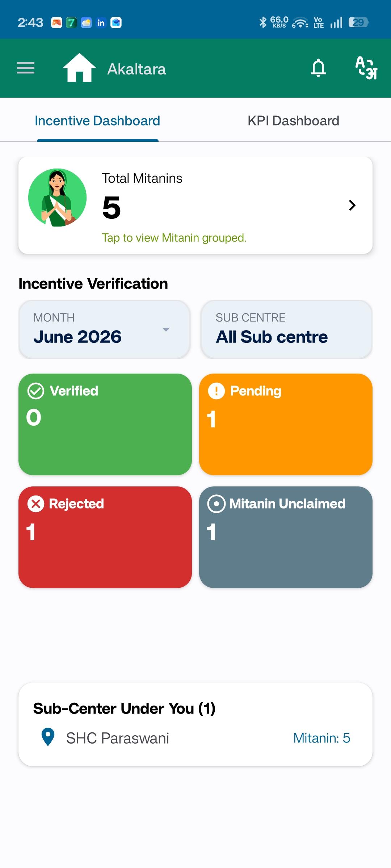Tap the Mitanin Unclaimed circle icon
Viewport: 391px width, 868px height.
216,504
